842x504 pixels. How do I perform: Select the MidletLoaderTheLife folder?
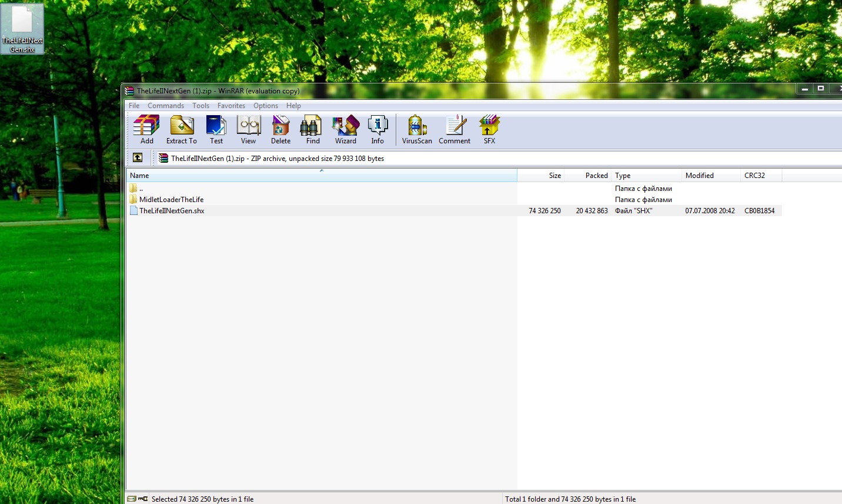166,200
